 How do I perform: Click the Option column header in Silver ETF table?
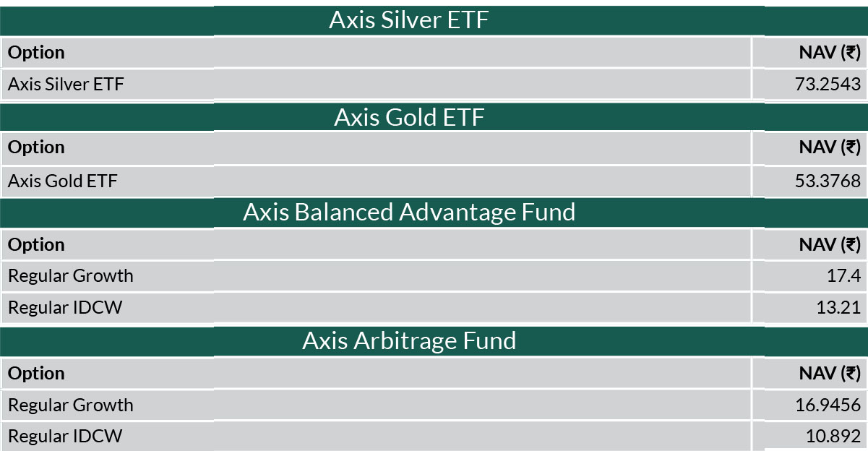(x=36, y=53)
